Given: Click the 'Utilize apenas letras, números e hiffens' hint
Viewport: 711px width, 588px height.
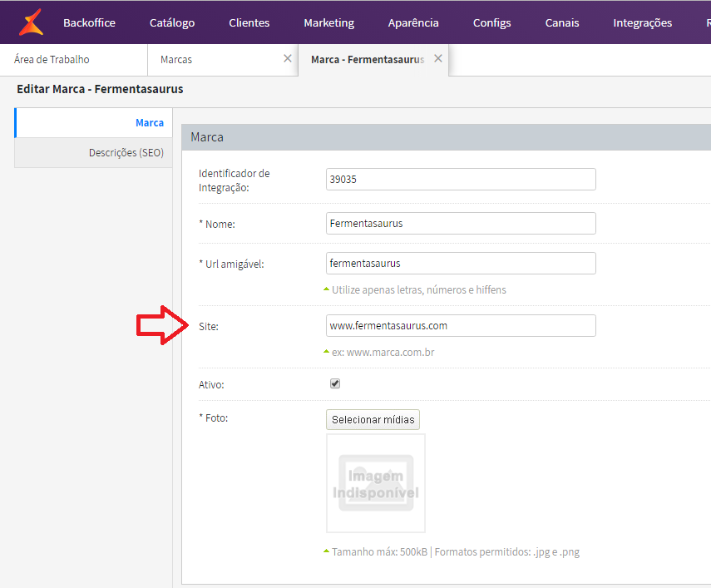Looking at the screenshot, I should (418, 289).
